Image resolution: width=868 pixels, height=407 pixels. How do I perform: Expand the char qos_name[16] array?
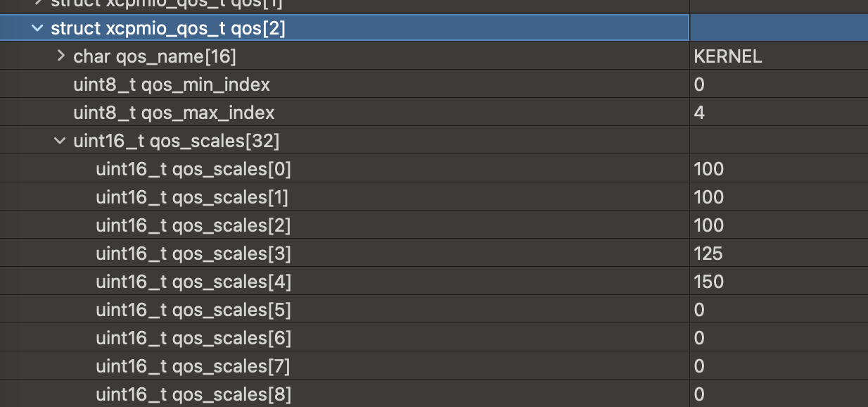coord(60,56)
